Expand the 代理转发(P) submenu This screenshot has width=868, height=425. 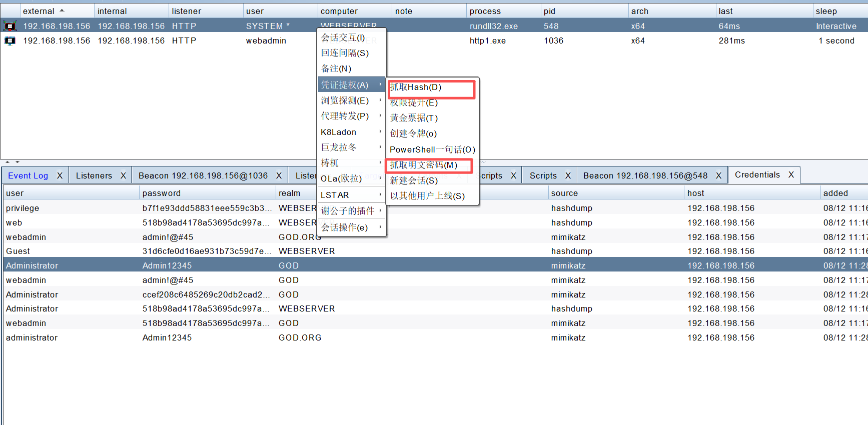(x=352, y=116)
